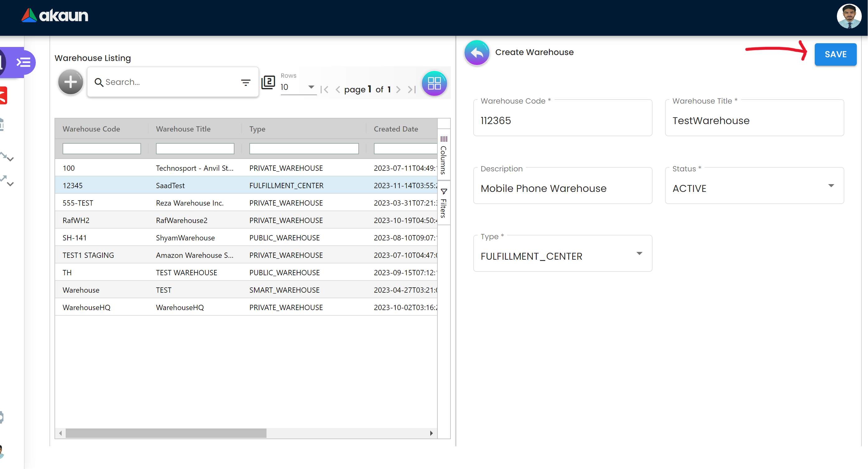Viewport: 868px width, 469px height.
Task: Open the Columns side panel tab
Action: [443, 155]
